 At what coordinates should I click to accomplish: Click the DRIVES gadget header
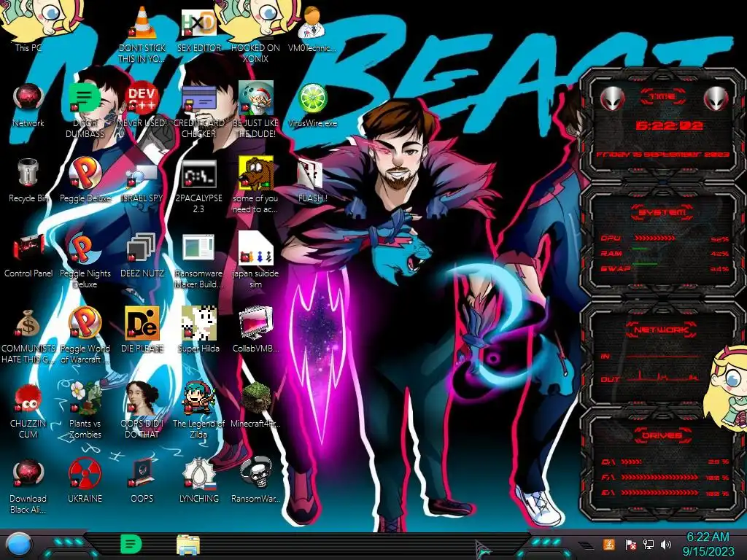pos(662,435)
